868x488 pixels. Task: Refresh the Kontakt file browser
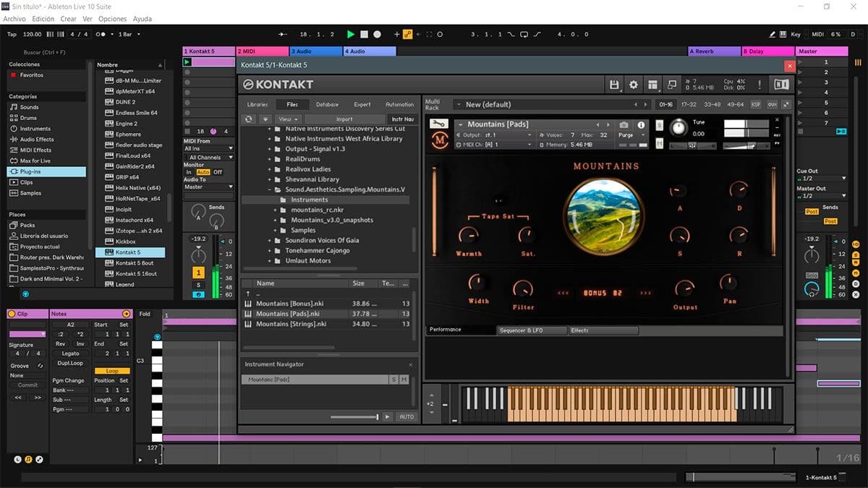pos(249,119)
